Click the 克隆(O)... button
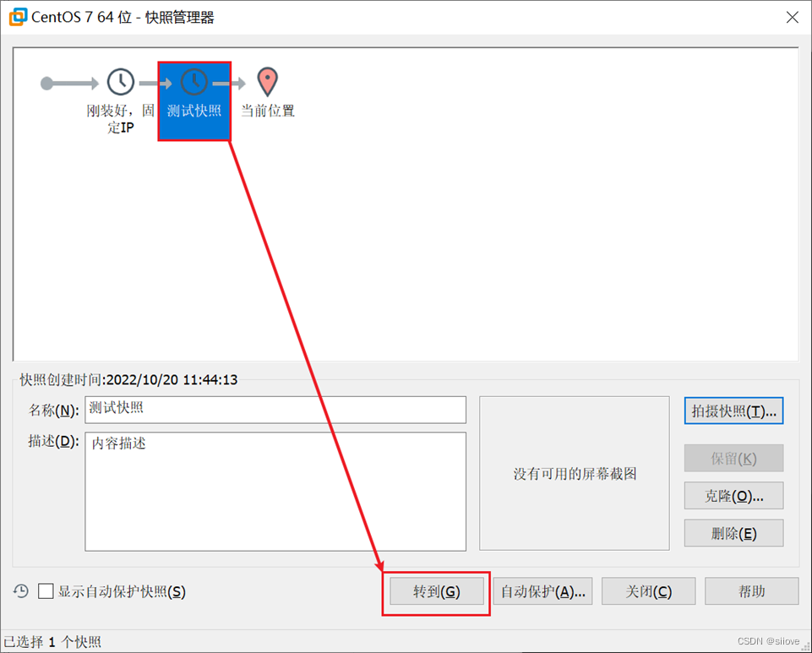 coord(733,496)
